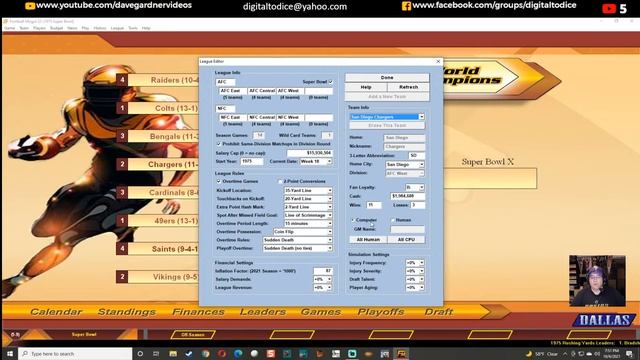Open the Home City dropdown
This screenshot has width=640, height=360.
tap(421, 164)
